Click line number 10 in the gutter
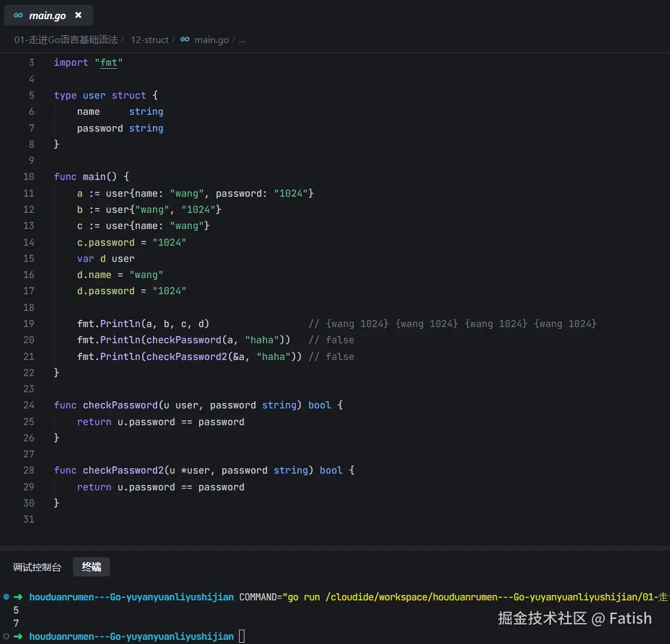 tap(29, 176)
